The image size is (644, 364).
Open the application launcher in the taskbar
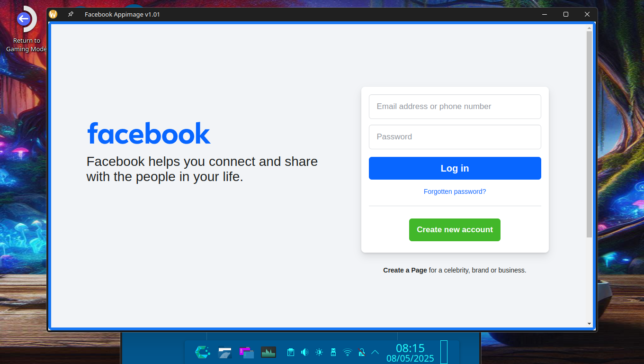coord(203,352)
